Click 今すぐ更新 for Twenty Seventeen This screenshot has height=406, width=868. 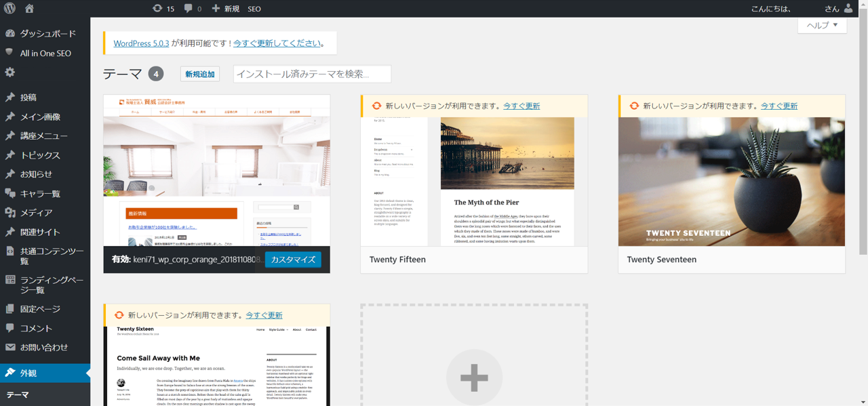click(x=779, y=106)
